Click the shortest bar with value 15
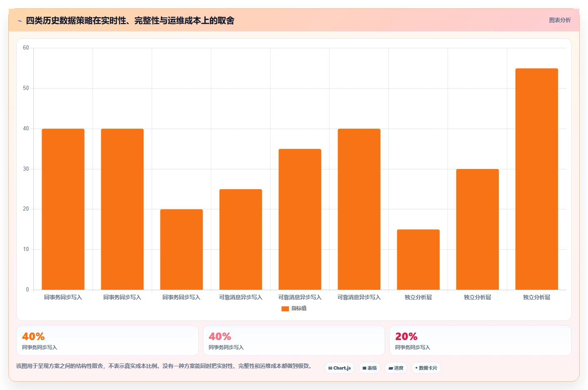The width and height of the screenshot is (588, 390). coord(418,260)
